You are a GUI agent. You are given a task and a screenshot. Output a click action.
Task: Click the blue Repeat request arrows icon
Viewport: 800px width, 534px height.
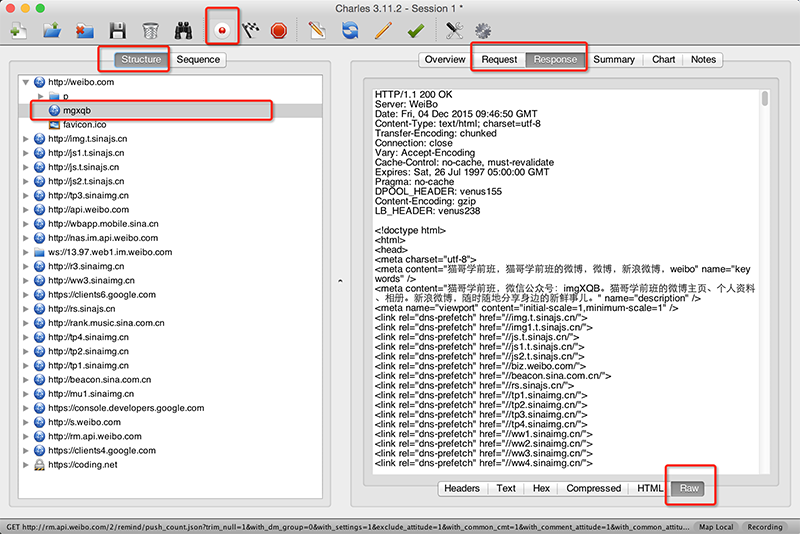[x=350, y=31]
